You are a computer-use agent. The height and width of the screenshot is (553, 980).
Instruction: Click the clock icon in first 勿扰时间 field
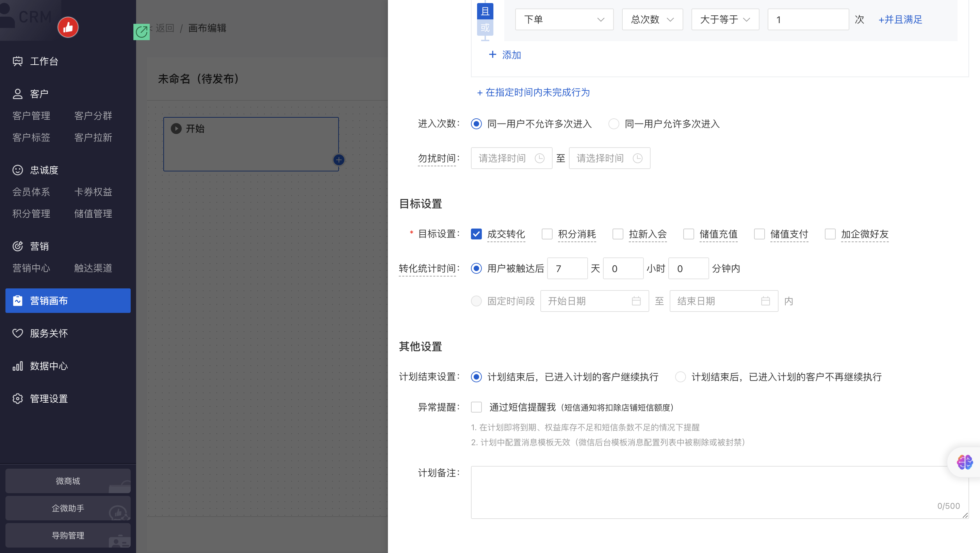tap(539, 158)
